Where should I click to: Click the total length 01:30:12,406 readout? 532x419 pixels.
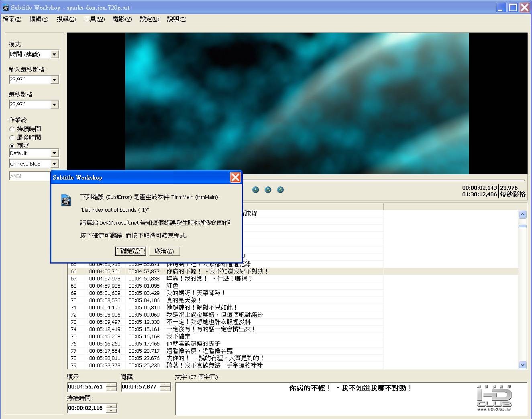pyautogui.click(x=479, y=194)
